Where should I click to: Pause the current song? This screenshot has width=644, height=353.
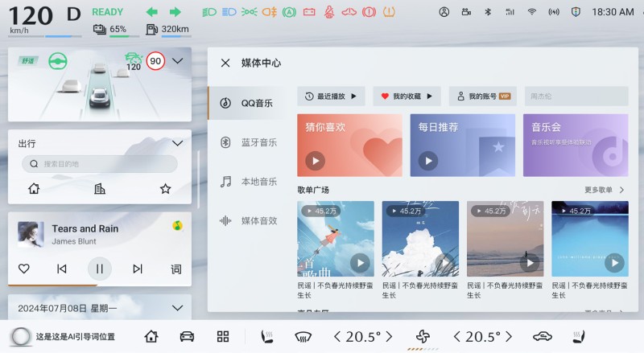click(x=99, y=269)
